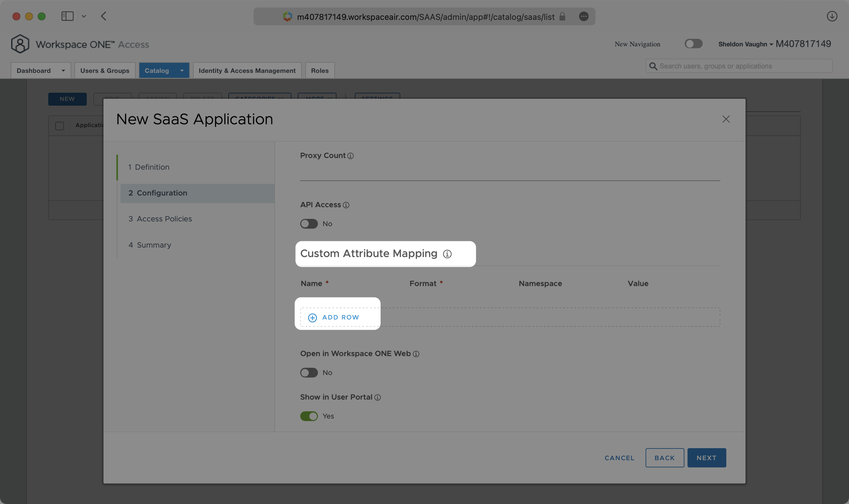Switch on the New Navigation toggle
Screen dimensions: 849x504
tap(693, 44)
